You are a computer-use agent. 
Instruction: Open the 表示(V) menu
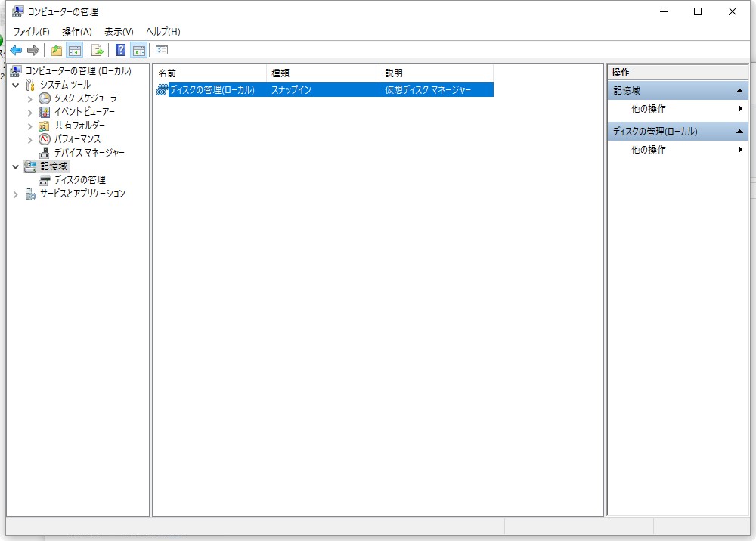tap(119, 31)
